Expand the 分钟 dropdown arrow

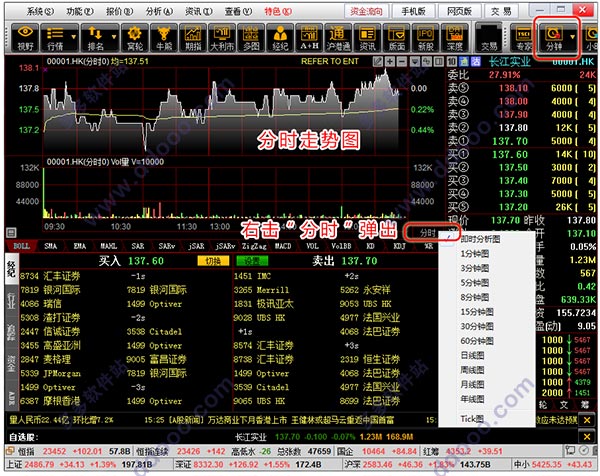pyautogui.click(x=572, y=37)
